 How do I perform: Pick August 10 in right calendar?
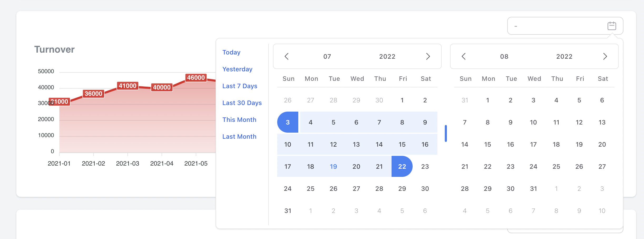coord(533,122)
